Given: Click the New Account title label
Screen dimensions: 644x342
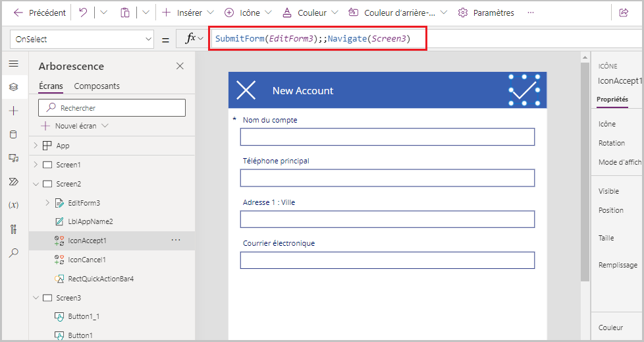Looking at the screenshot, I should click(303, 91).
